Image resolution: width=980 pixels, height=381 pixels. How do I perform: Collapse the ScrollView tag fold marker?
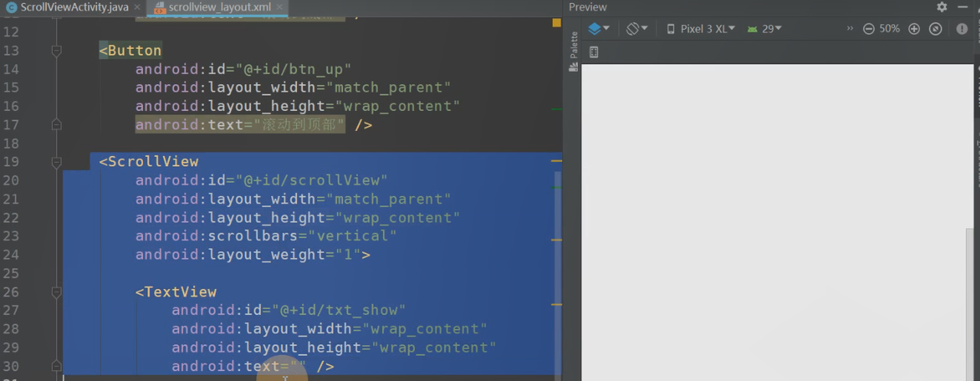(x=56, y=162)
